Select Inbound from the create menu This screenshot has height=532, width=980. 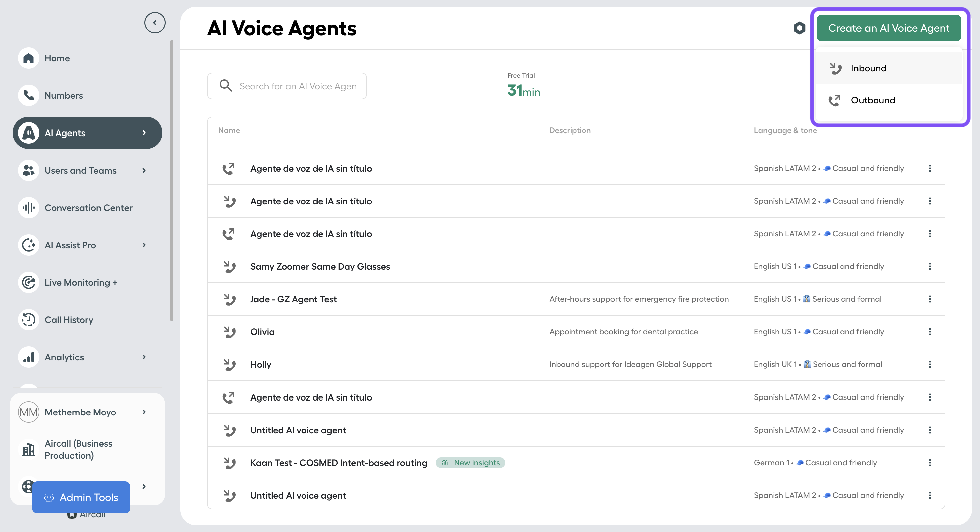tap(889, 68)
